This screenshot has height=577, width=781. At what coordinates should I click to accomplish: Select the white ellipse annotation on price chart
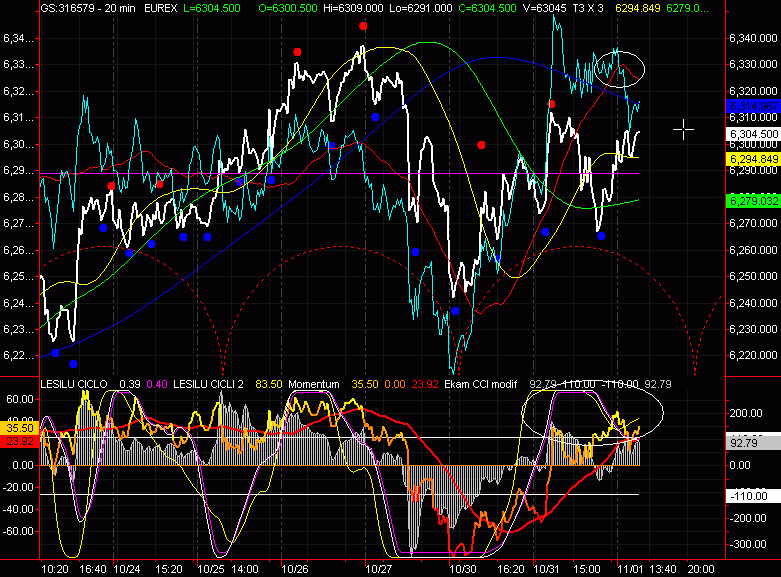[619, 66]
